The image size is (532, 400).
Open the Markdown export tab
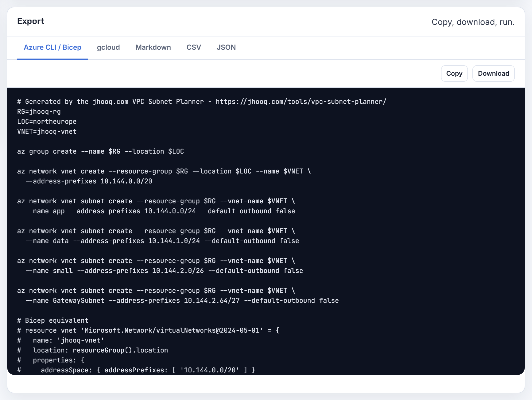click(x=153, y=48)
